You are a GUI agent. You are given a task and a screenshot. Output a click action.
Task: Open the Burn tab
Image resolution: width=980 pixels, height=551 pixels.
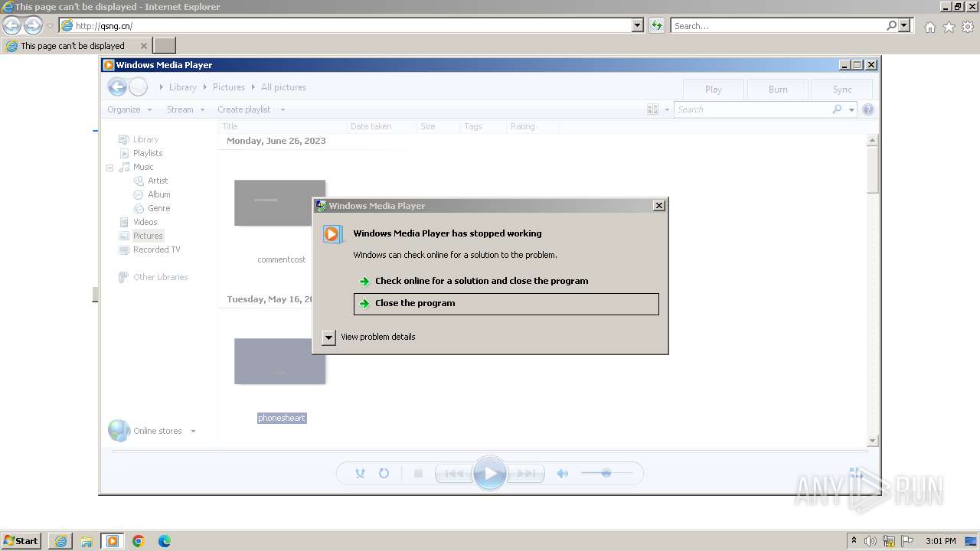[778, 89]
